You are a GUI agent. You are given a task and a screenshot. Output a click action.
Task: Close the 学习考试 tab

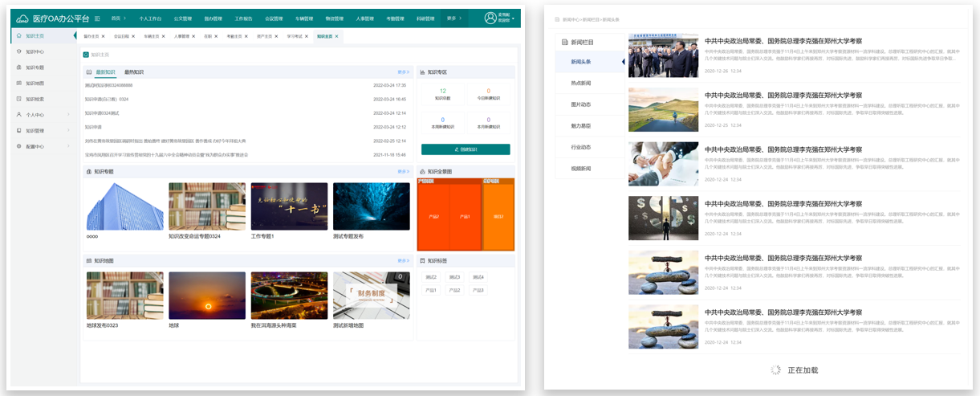pyautogui.click(x=307, y=36)
